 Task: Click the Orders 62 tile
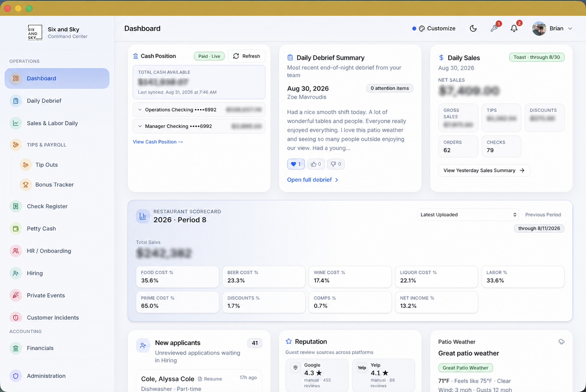pos(458,146)
